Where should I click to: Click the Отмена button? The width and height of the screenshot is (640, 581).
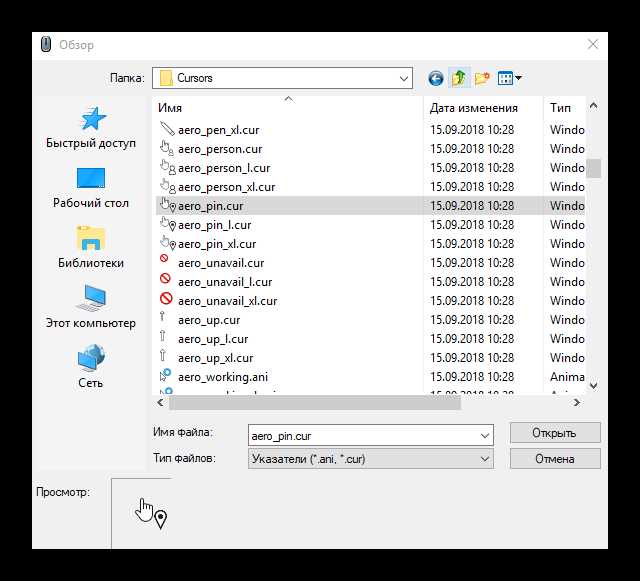click(555, 459)
